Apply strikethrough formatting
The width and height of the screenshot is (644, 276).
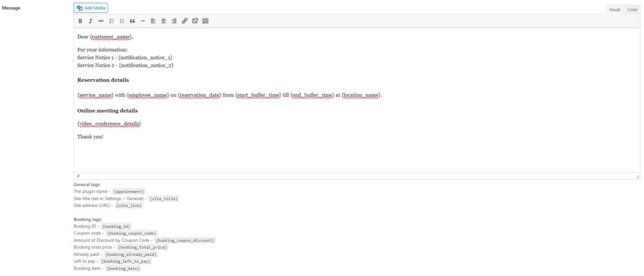click(x=101, y=21)
